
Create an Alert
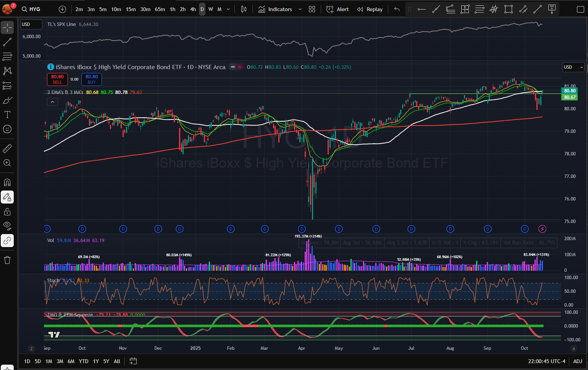[x=338, y=9]
